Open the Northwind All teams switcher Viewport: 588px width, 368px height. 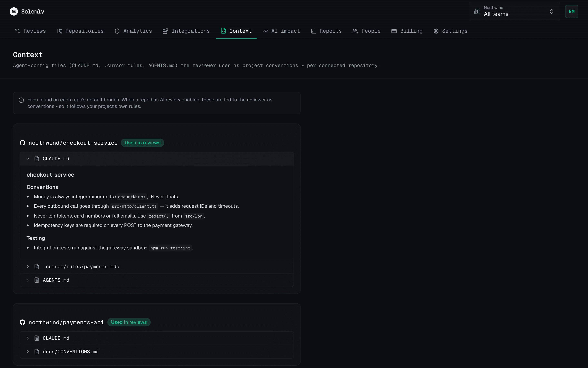click(514, 11)
